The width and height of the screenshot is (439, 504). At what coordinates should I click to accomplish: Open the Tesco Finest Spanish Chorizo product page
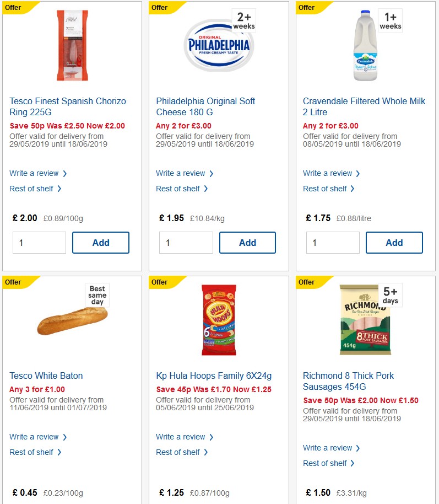pyautogui.click(x=67, y=106)
